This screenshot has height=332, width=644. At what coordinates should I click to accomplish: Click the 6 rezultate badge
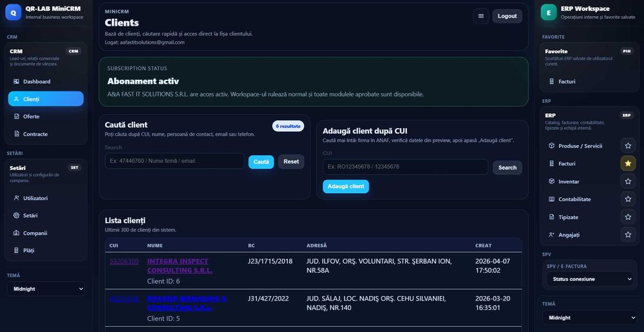tap(289, 126)
